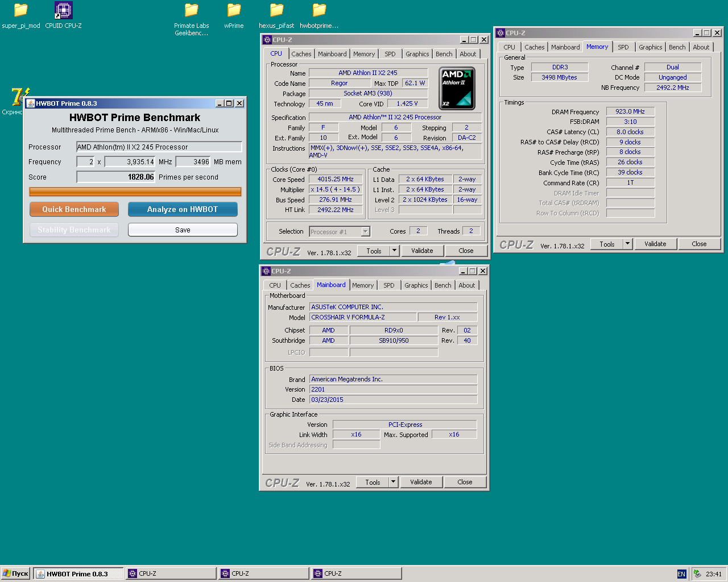The height and width of the screenshot is (582, 728).
Task: Open Caches tab in Mainboard window
Action: click(300, 285)
